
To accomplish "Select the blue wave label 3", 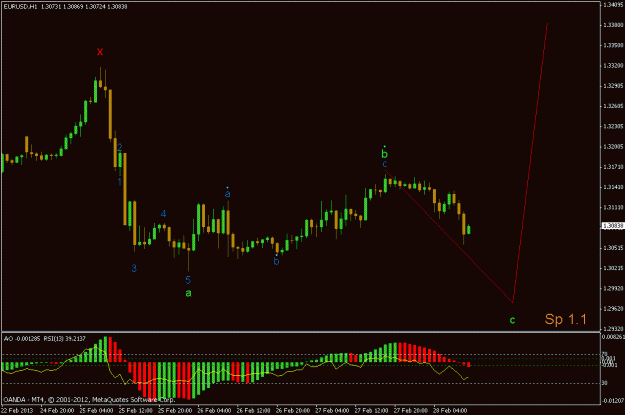I will (134, 268).
